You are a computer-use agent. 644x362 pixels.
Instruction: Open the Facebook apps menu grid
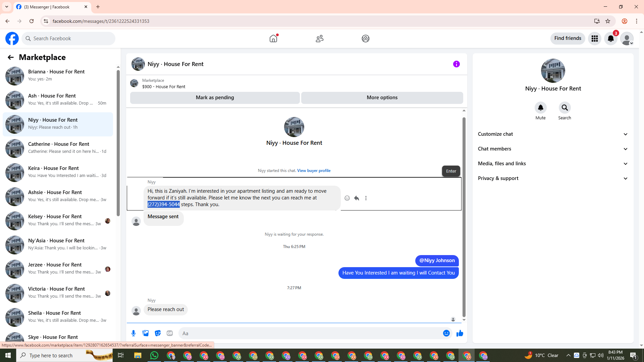point(595,39)
